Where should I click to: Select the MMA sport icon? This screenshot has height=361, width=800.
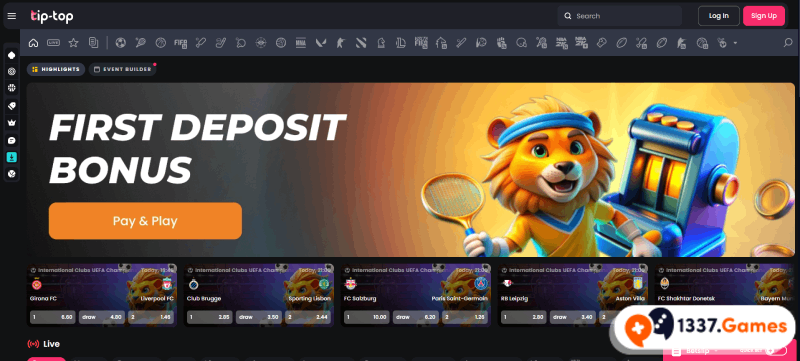point(301,43)
